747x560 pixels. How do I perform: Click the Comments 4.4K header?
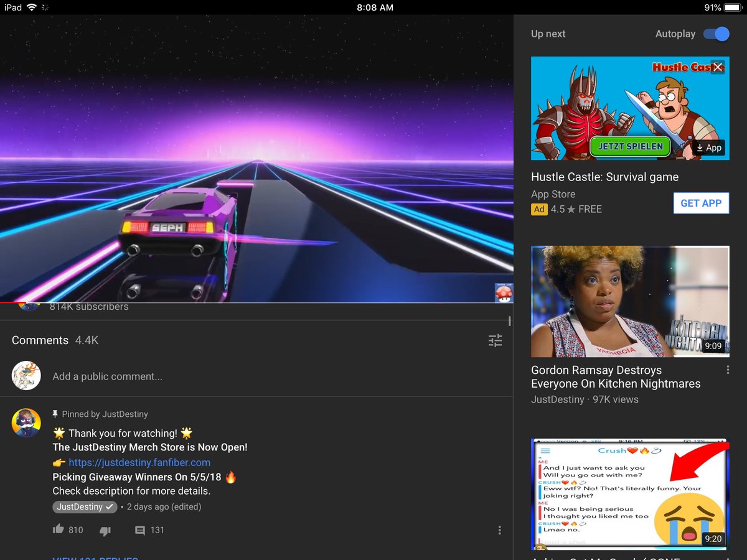click(55, 340)
